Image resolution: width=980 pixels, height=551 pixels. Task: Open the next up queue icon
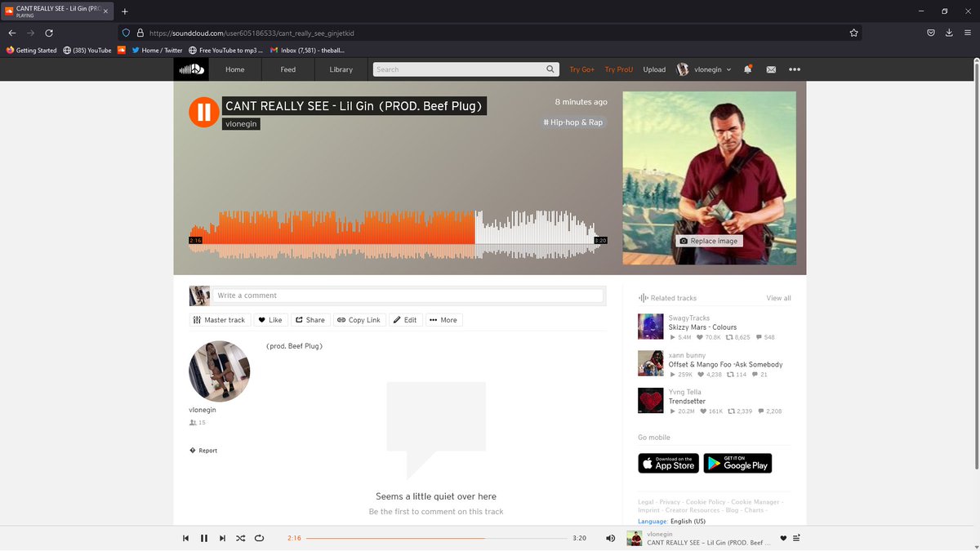click(x=797, y=538)
